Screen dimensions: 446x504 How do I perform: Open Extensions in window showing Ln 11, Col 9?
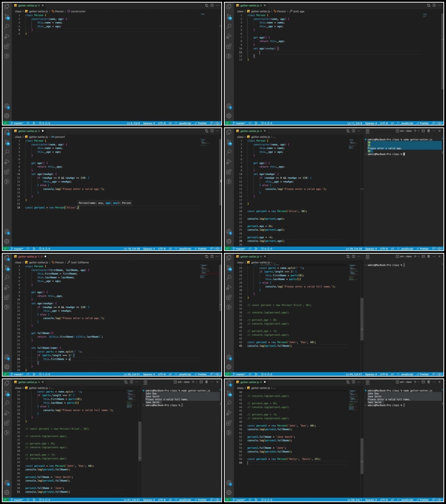pyautogui.click(x=229, y=46)
